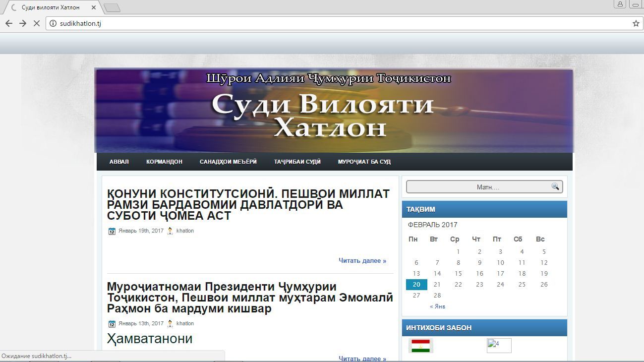Image resolution: width=644 pixels, height=362 pixels.
Task: Open the ҚОНУНИ КОНСТИТУТСИОНӢ article title
Action: (248, 204)
